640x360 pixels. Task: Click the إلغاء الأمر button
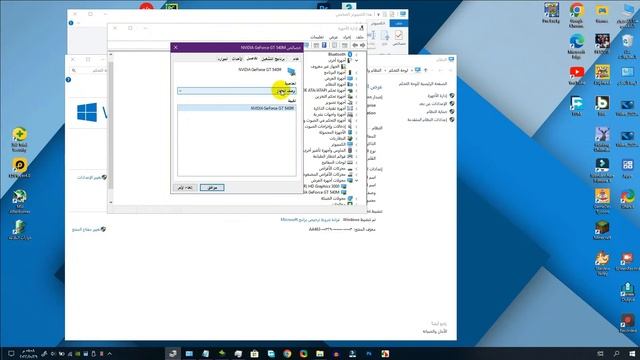point(184,188)
